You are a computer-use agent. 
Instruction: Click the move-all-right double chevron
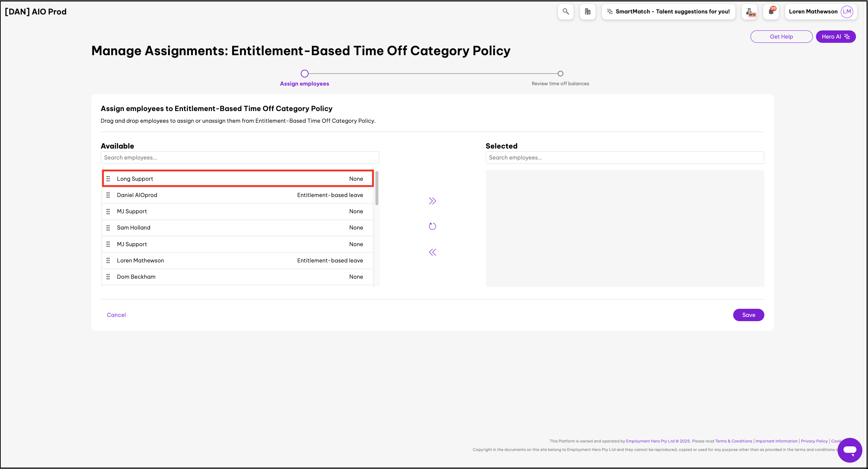[432, 201]
